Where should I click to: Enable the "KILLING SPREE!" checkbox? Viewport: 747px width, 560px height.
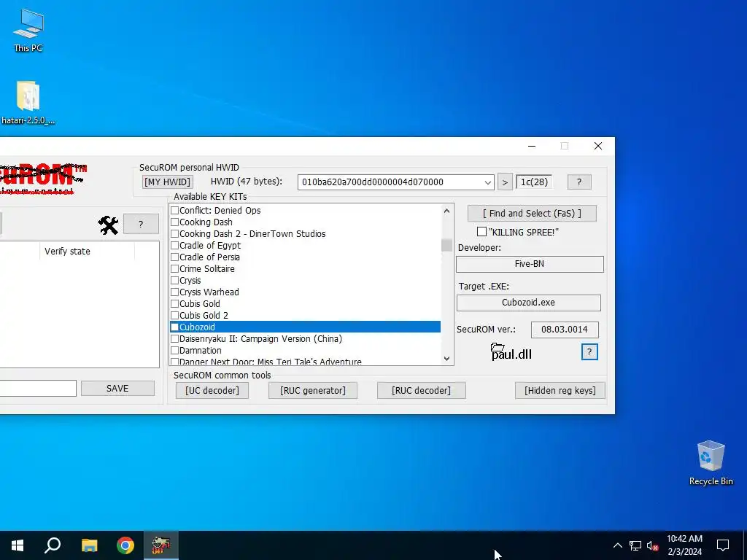481,232
